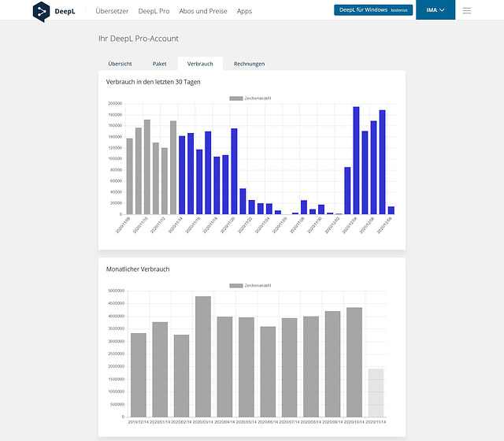
Task: Click the 2020/10/14 monthly bar
Action: 354,362
